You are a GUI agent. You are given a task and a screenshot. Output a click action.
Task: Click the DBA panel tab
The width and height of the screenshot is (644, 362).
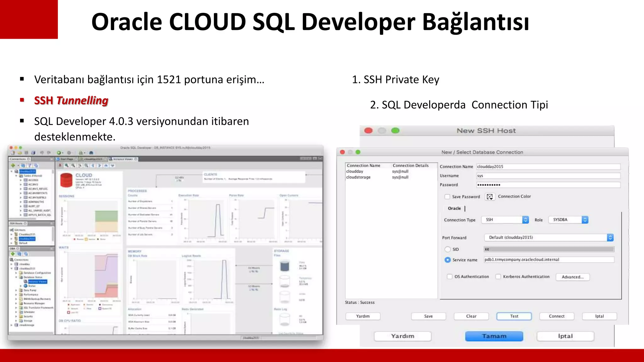click(x=14, y=249)
